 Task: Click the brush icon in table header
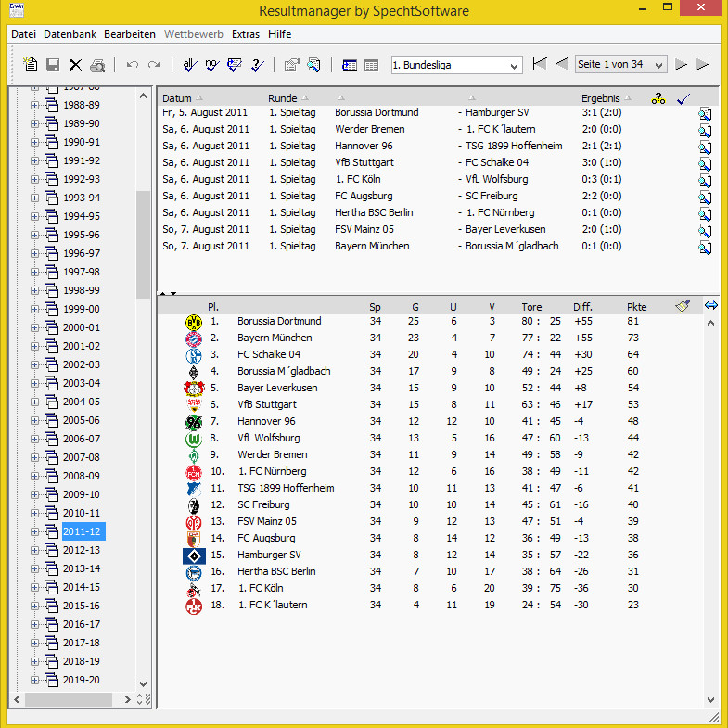pos(683,305)
